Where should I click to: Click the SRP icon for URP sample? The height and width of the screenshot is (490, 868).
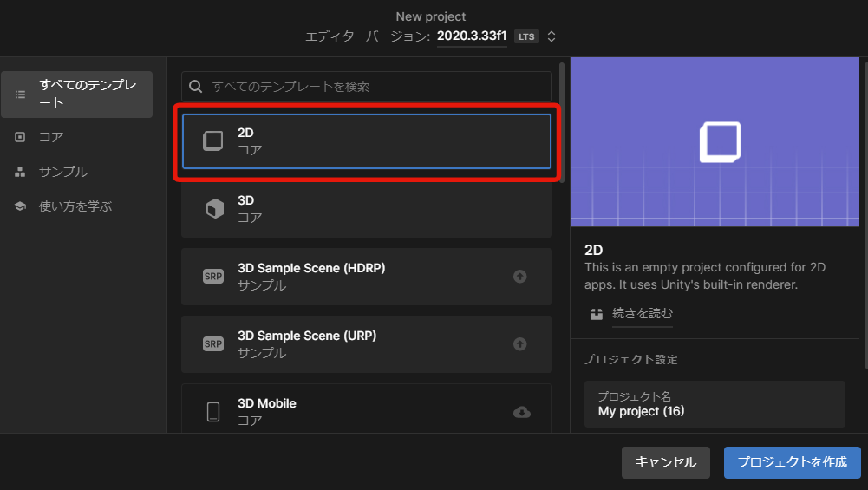[213, 343]
